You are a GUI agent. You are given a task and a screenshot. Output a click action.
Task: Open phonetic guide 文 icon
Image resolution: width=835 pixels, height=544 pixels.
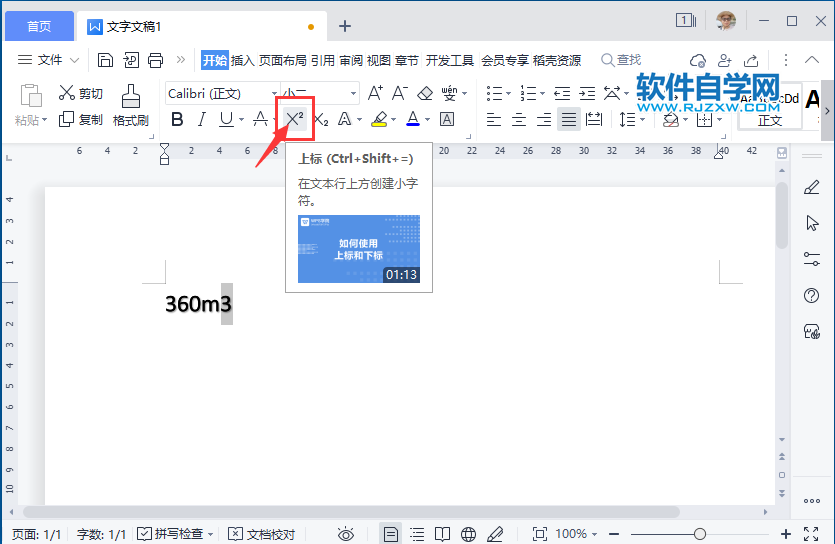pos(449,93)
